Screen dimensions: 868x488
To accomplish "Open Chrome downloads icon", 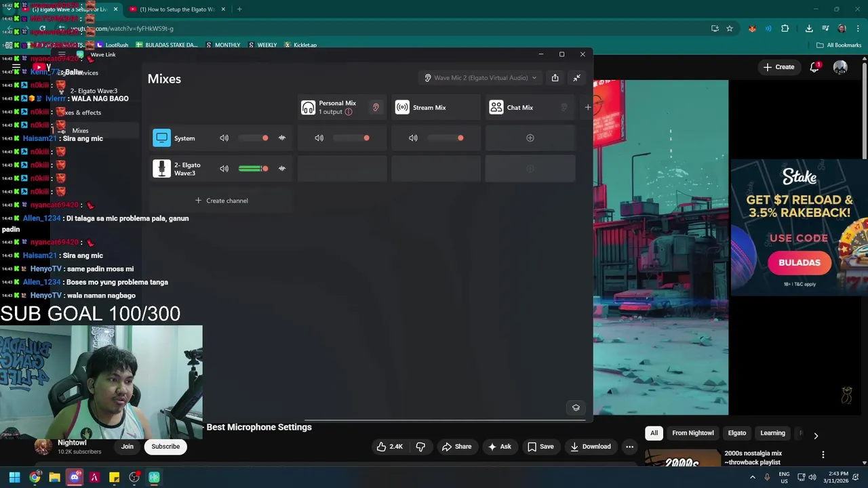I will (809, 28).
